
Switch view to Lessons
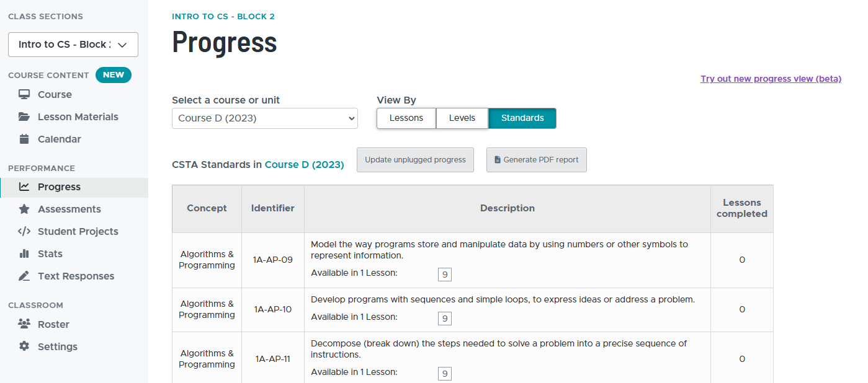(406, 118)
